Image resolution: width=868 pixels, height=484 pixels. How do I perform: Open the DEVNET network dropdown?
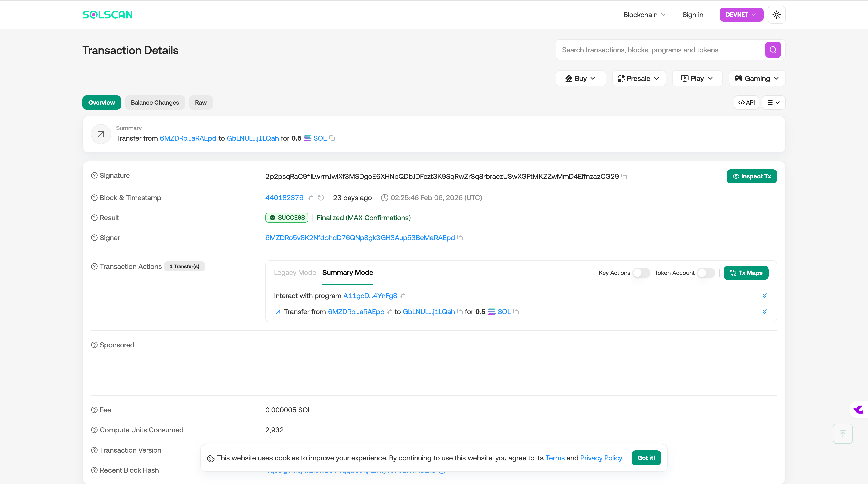(741, 15)
